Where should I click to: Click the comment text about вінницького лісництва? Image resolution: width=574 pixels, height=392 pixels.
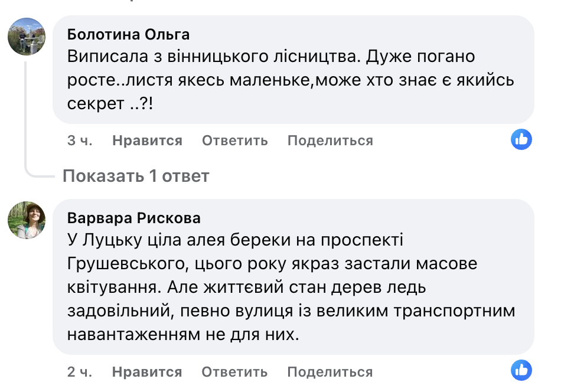click(x=272, y=57)
